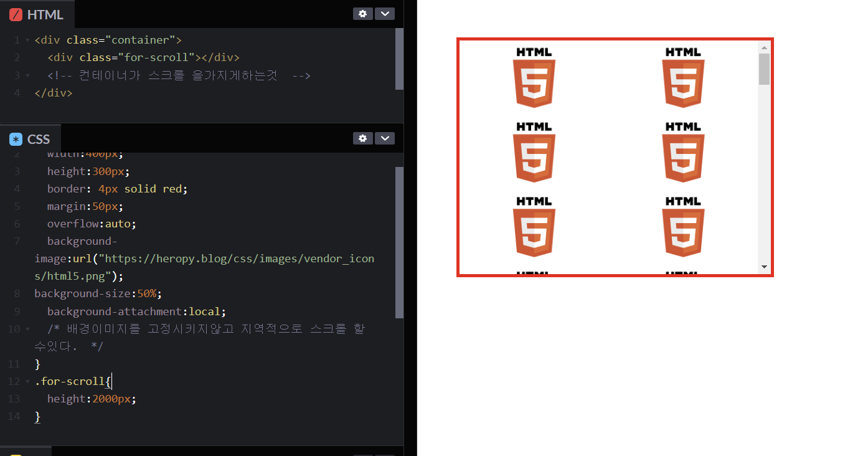Screen dimensions: 868x456
Task: Open CSS editor settings gear
Action: [x=363, y=138]
